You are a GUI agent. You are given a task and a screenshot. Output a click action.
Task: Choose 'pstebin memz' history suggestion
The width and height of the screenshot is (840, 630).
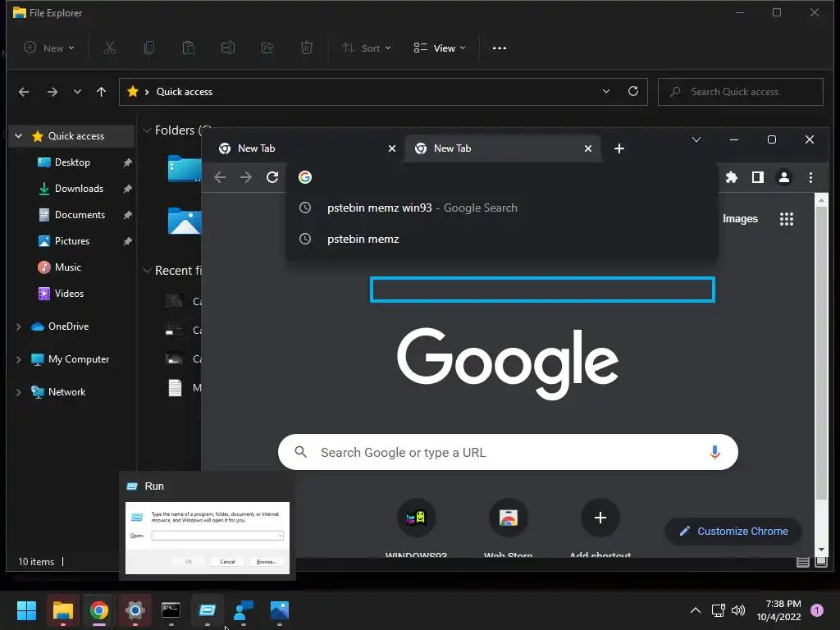coord(502,239)
